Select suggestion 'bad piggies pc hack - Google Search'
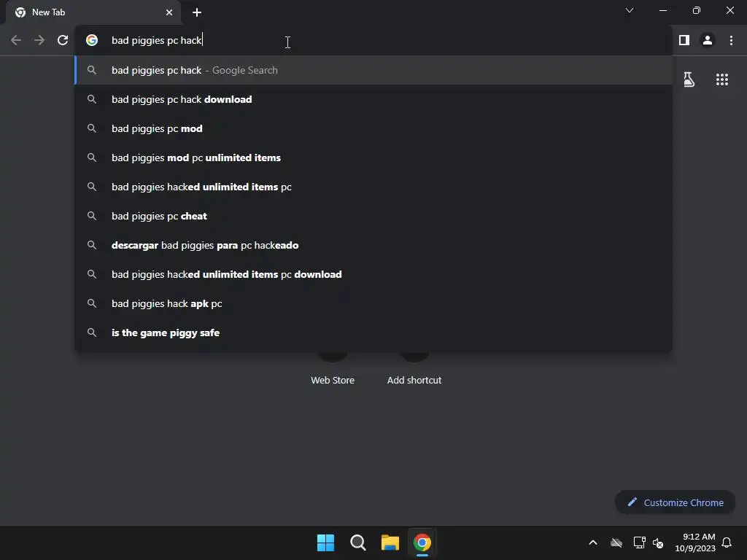 (373, 70)
